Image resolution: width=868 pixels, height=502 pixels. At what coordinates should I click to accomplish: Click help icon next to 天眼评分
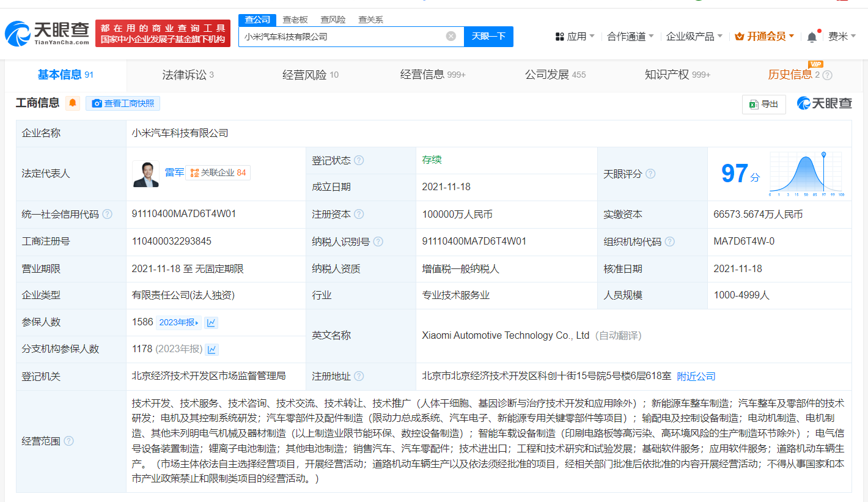(x=650, y=174)
